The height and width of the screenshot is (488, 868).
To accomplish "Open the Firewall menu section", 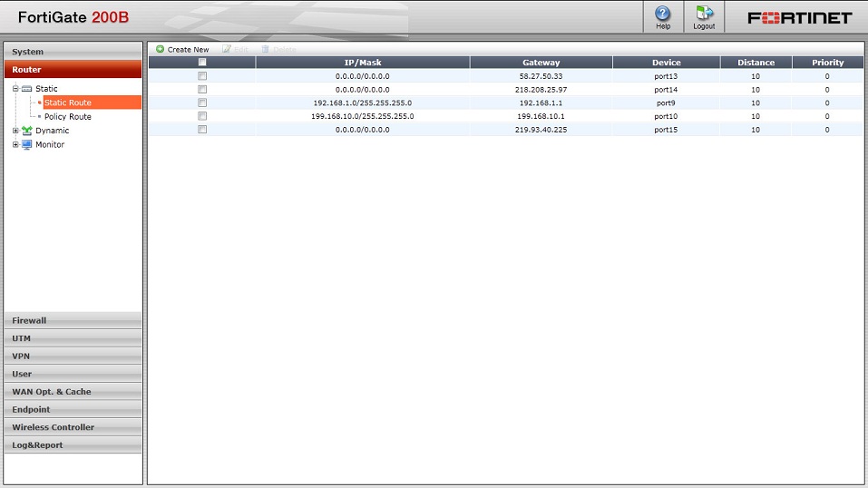I will 73,320.
